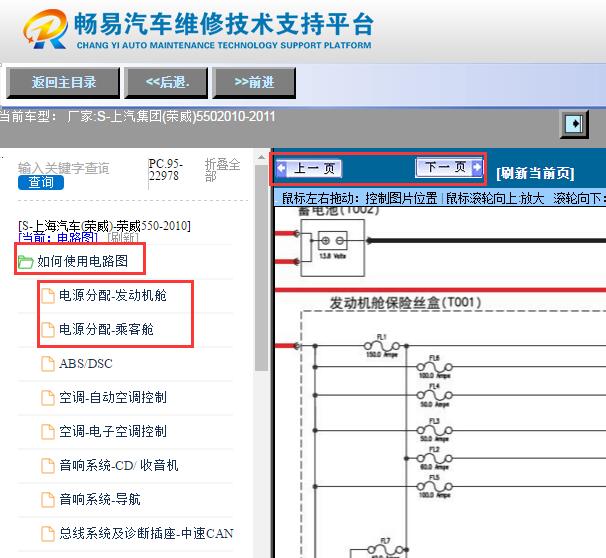Toggle the side panel arrow icon at right
The width and height of the screenshot is (606, 558).
(x=574, y=124)
